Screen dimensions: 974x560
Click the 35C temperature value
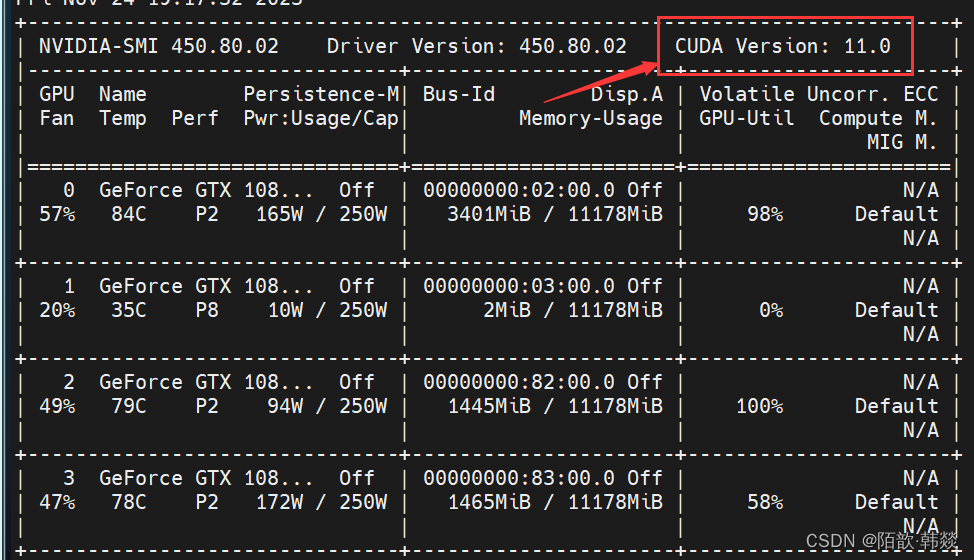click(x=129, y=310)
